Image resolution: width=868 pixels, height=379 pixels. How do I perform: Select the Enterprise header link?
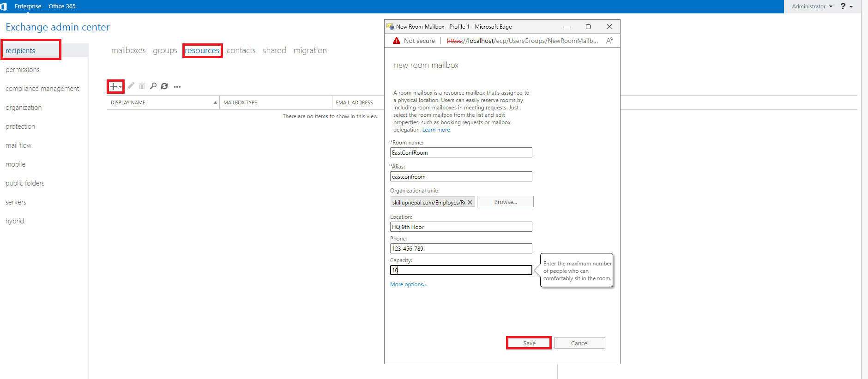point(28,6)
